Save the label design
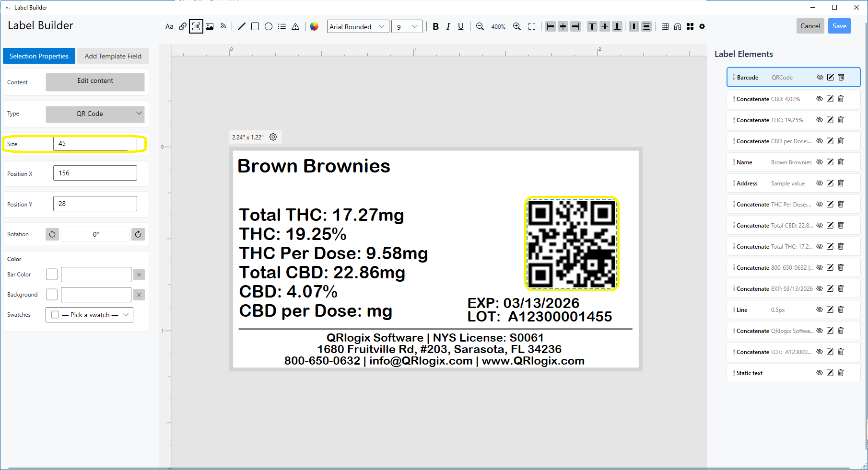The height and width of the screenshot is (470, 868). click(x=839, y=26)
